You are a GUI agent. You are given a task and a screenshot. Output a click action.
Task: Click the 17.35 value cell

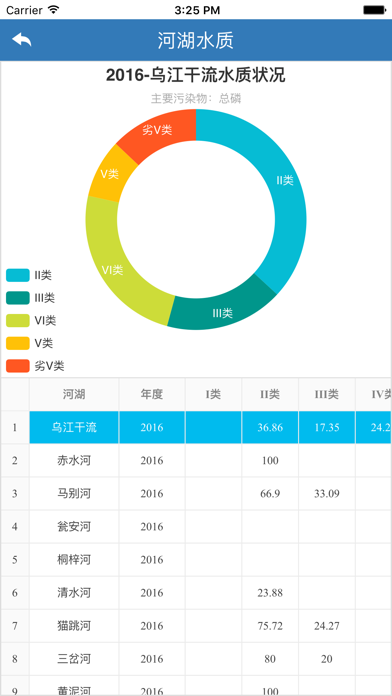tap(327, 427)
